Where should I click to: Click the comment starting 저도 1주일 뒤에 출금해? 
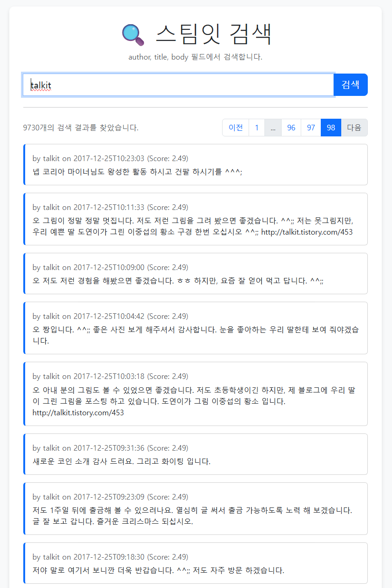[192, 515]
